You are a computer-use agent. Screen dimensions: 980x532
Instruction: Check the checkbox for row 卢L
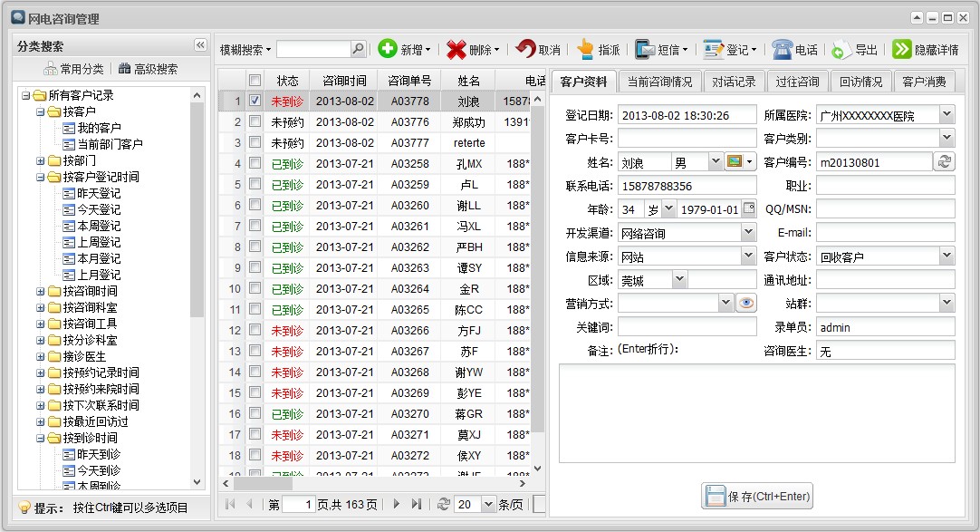point(255,184)
